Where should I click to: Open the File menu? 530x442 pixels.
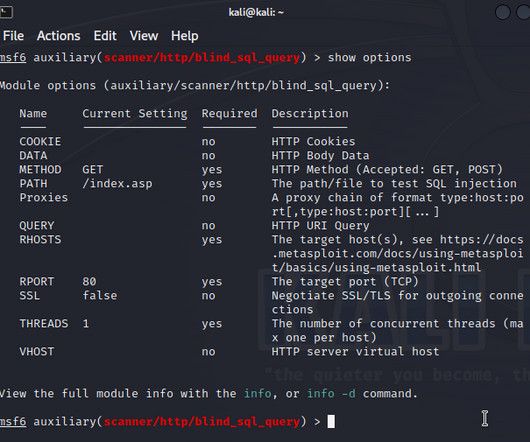click(13, 36)
